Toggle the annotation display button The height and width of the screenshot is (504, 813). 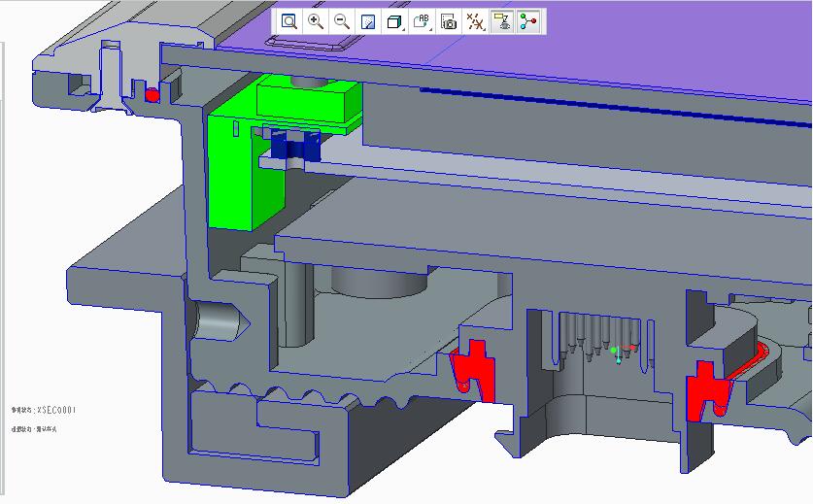point(502,21)
